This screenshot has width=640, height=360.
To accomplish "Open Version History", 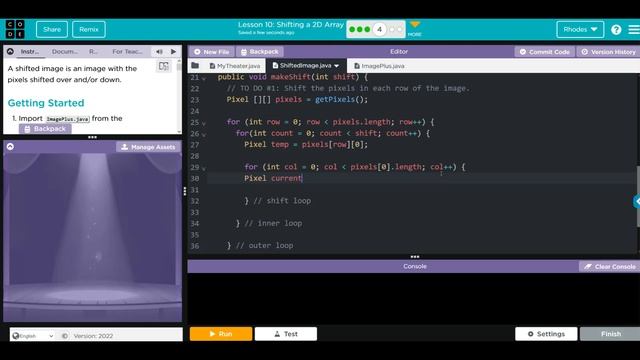I will [609, 52].
